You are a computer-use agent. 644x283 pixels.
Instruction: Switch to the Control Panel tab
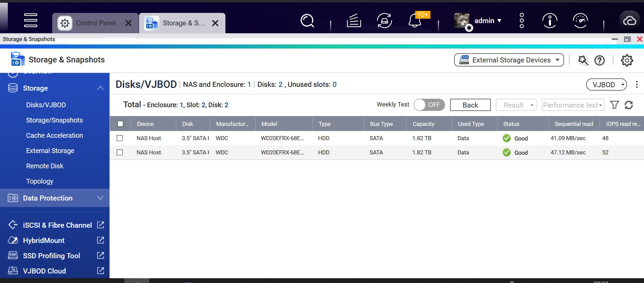pyautogui.click(x=96, y=23)
